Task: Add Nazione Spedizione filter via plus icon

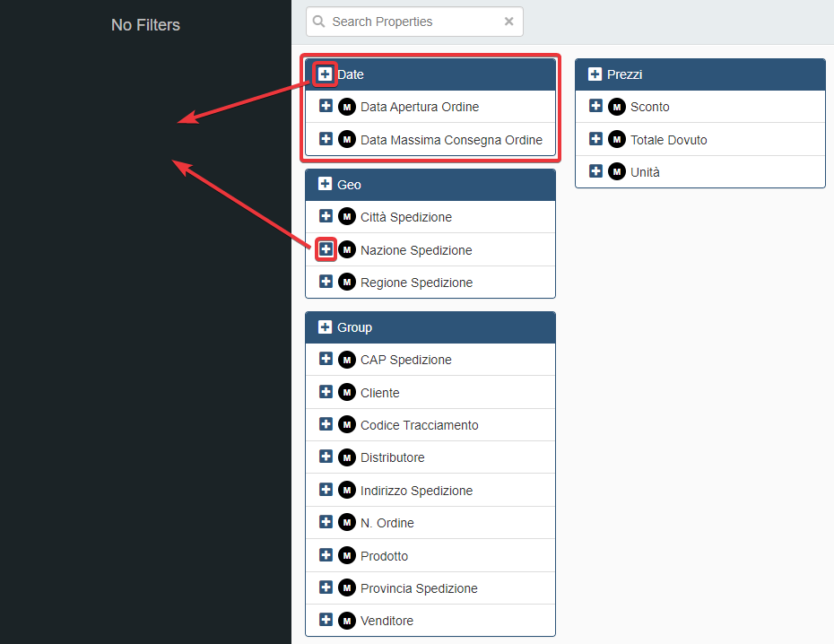Action: (326, 249)
